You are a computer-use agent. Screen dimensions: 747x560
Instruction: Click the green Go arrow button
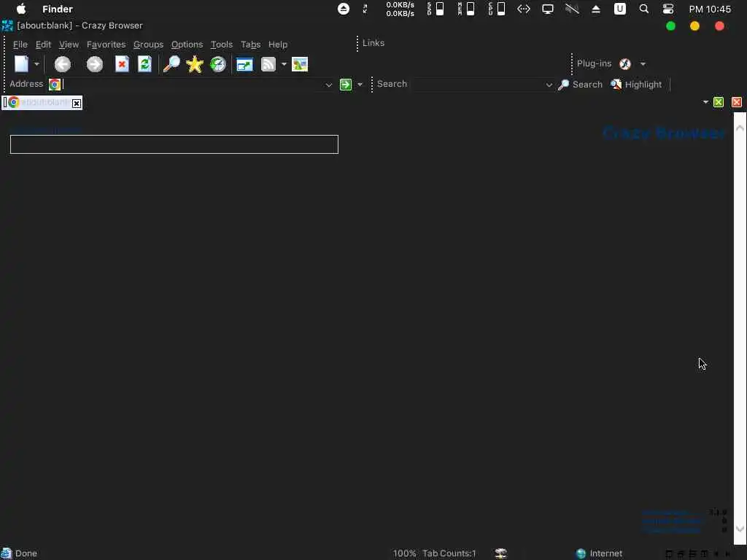point(345,85)
